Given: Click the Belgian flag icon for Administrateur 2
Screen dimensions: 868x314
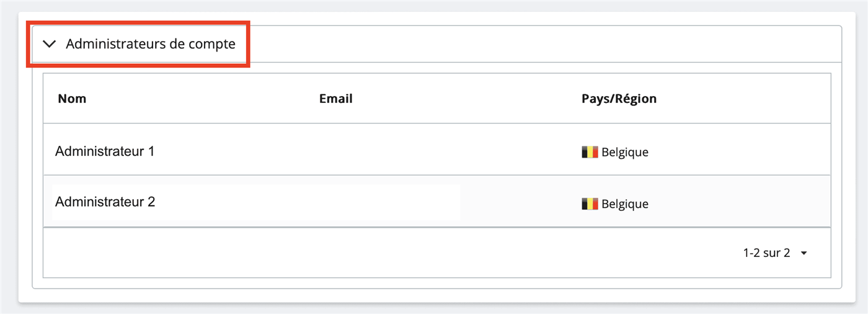Looking at the screenshot, I should click(590, 204).
